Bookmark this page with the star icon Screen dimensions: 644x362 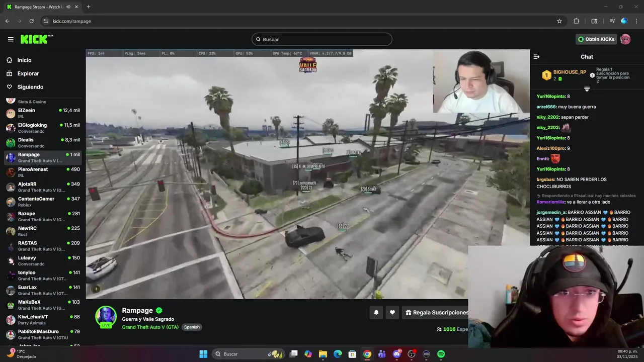click(x=559, y=21)
